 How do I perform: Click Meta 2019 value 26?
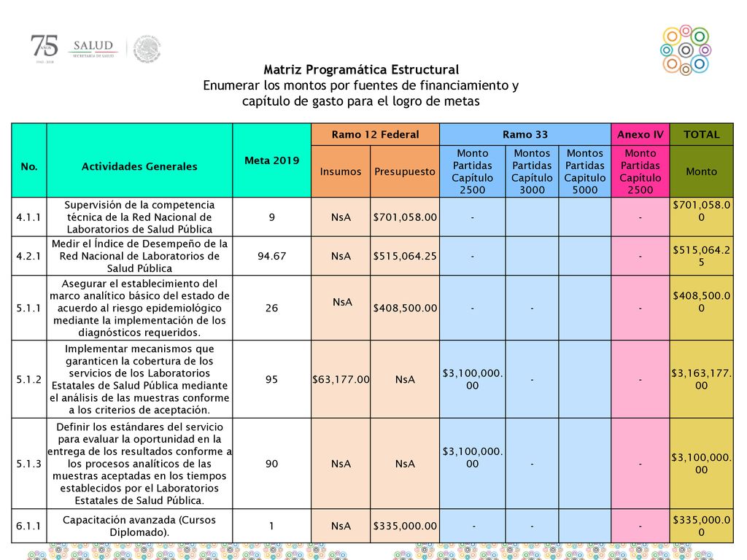[271, 308]
